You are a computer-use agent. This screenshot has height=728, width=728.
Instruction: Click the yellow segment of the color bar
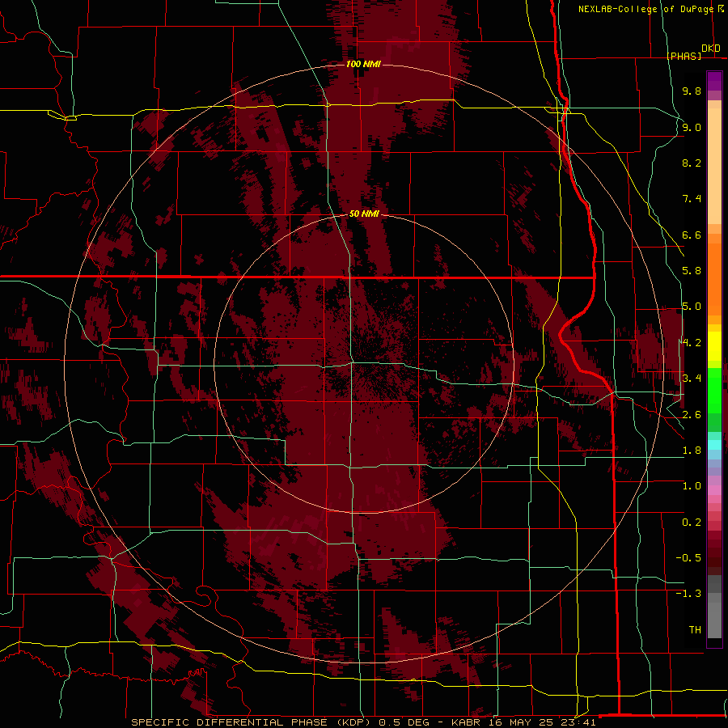(x=714, y=346)
